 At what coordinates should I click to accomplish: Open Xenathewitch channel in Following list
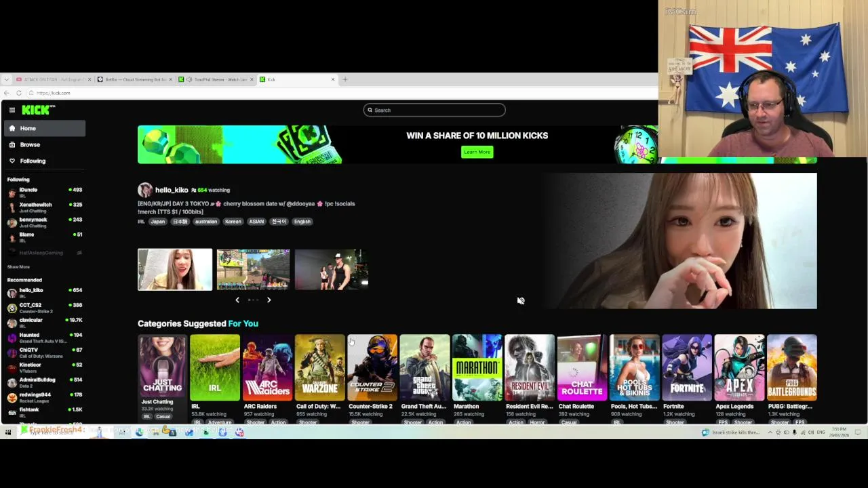45,207
